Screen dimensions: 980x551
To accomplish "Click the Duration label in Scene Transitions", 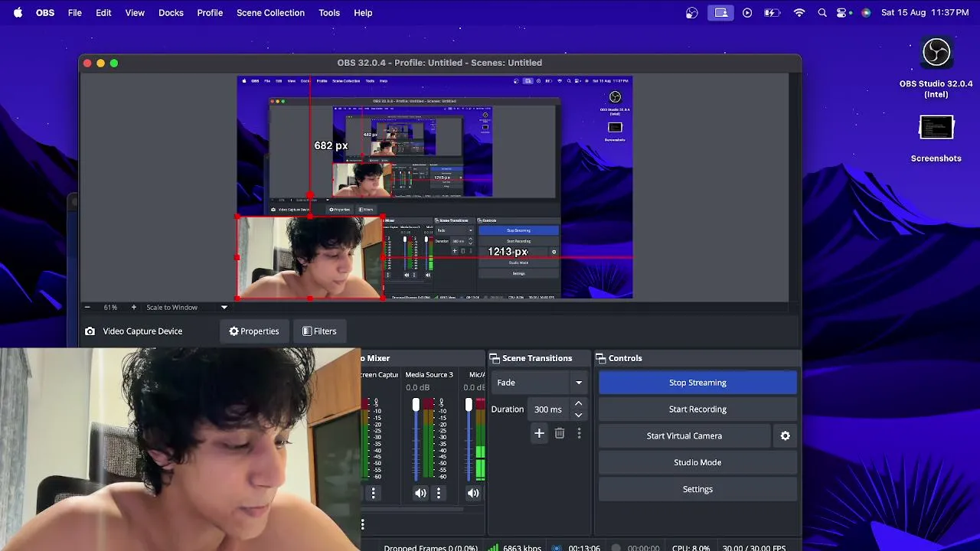I will pos(507,409).
